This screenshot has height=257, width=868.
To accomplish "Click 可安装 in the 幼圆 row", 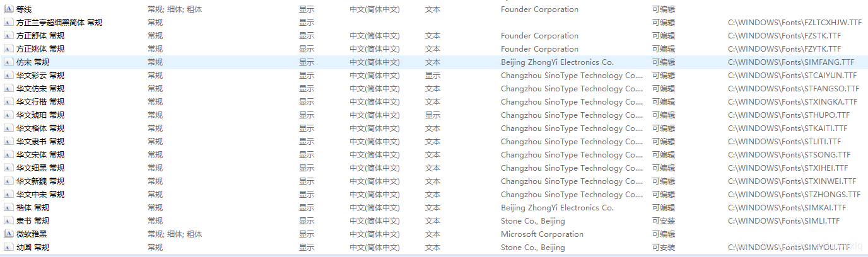I will [664, 248].
